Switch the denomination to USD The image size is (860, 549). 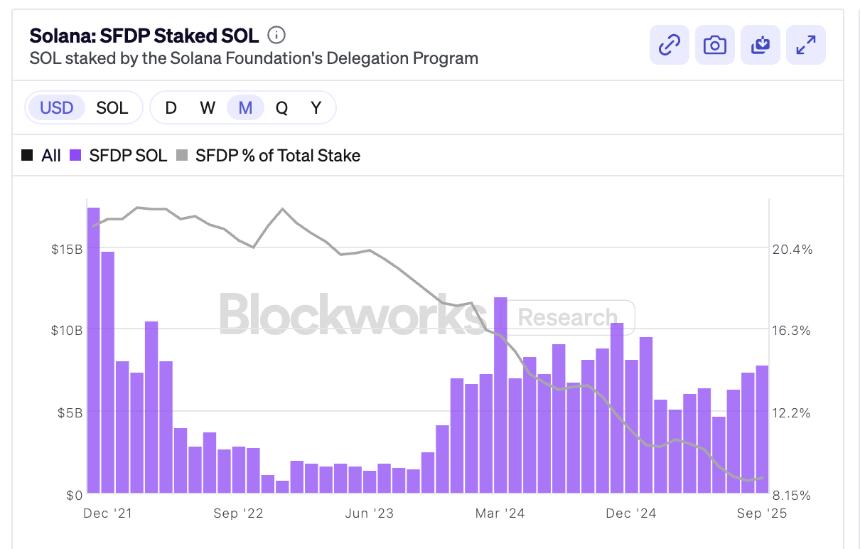click(x=57, y=108)
